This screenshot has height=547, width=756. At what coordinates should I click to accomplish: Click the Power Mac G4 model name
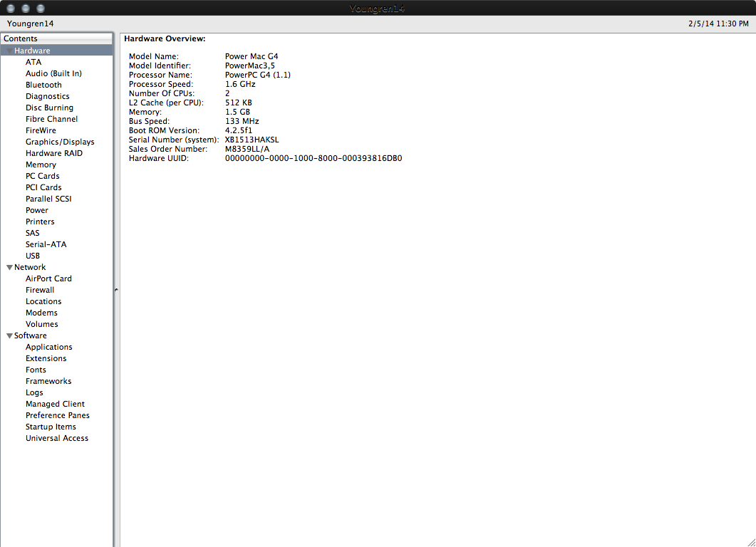pyautogui.click(x=252, y=56)
